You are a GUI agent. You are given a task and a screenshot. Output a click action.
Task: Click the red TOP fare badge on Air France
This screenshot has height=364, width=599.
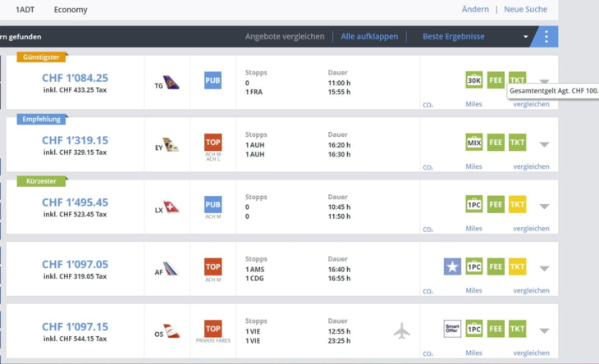(213, 266)
